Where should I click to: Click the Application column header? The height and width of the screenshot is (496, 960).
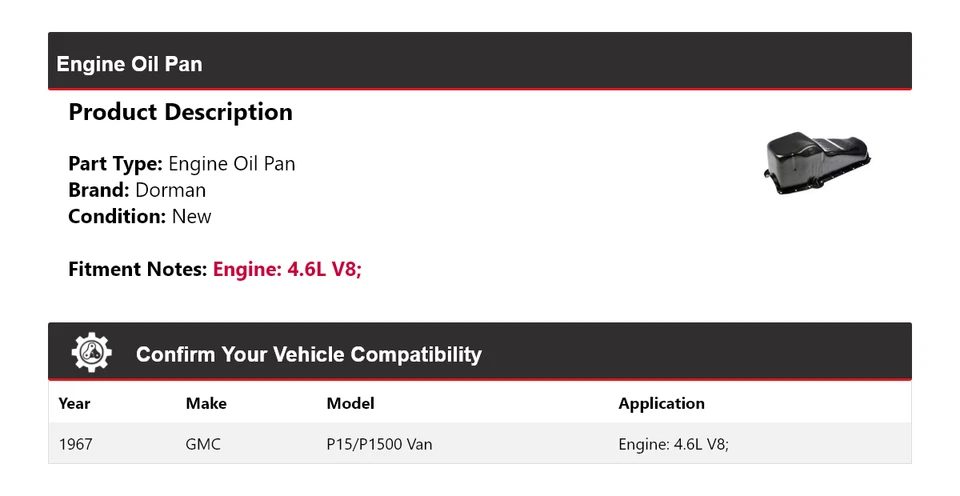click(x=661, y=404)
